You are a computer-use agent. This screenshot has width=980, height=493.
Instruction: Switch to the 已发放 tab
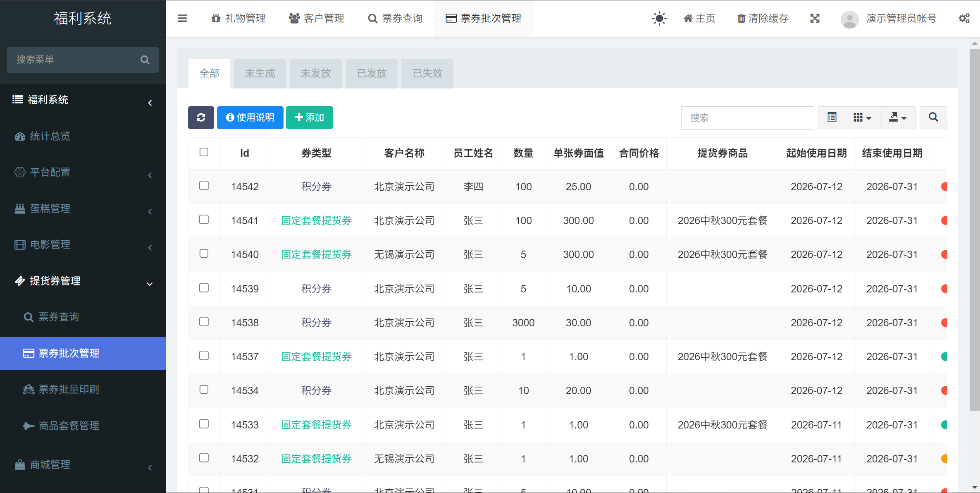372,74
